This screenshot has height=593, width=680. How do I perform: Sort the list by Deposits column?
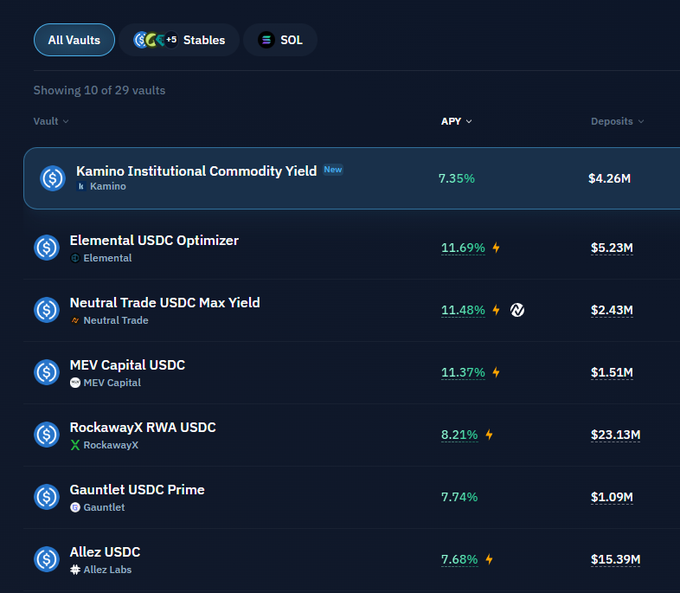click(617, 121)
